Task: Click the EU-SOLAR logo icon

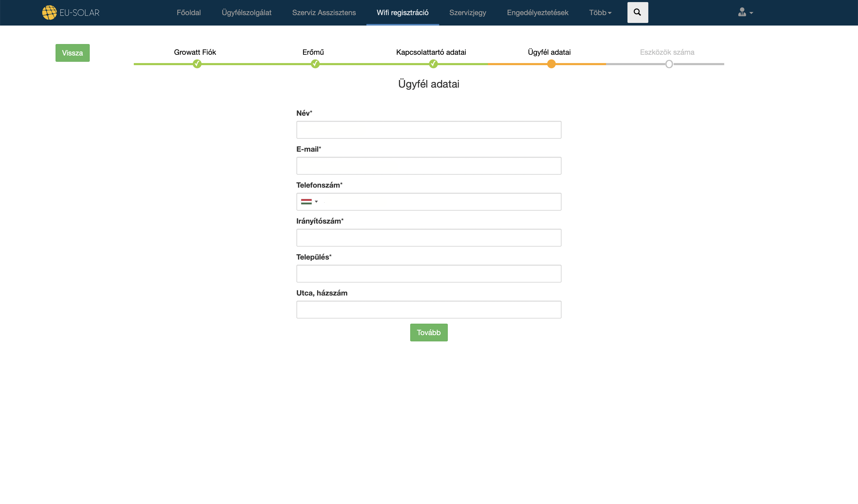Action: (49, 13)
